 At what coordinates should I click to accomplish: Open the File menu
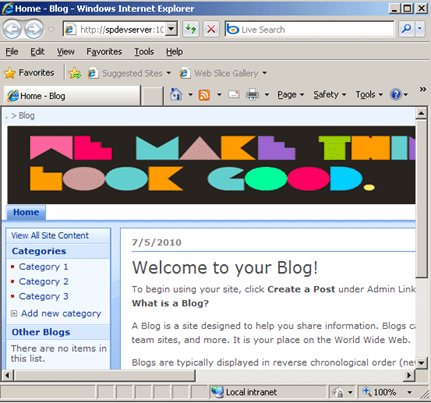coord(12,52)
